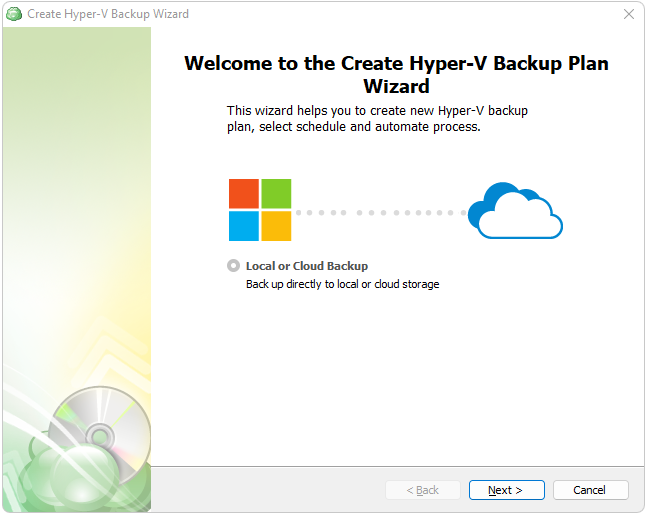Select the Local or Cloud Backup radio button
This screenshot has width=648, height=514.
234,266
